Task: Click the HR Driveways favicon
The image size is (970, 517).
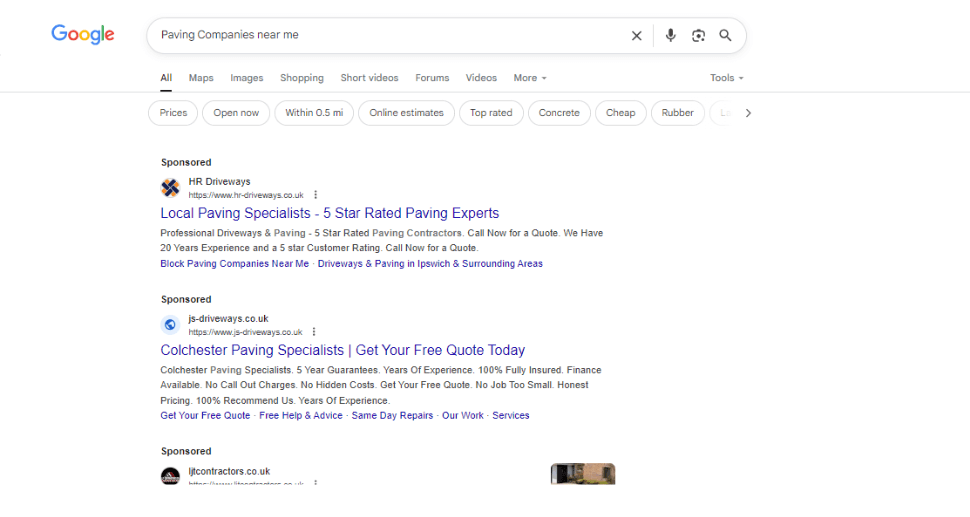Action: click(x=170, y=187)
